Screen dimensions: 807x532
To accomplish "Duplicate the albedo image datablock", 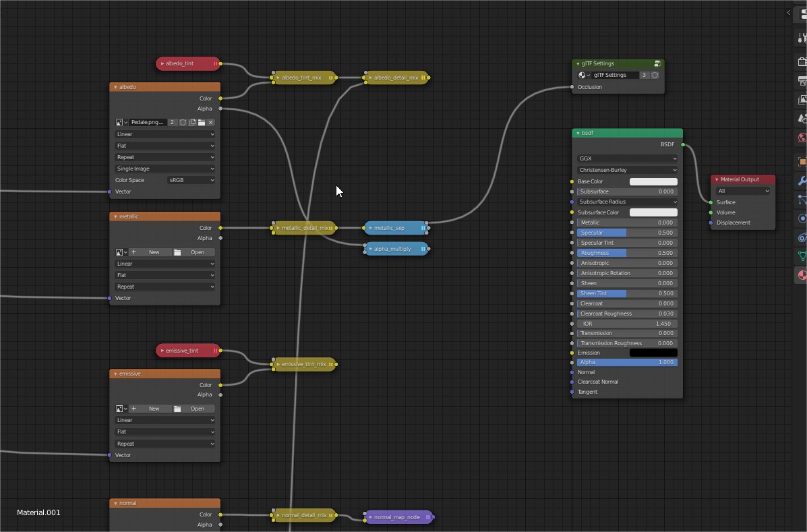I will coord(192,123).
